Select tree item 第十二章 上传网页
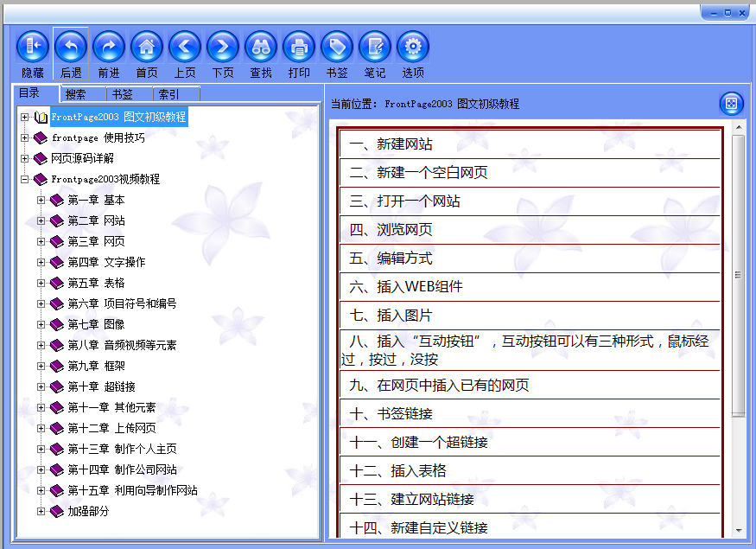The width and height of the screenshot is (756, 549). 111,429
